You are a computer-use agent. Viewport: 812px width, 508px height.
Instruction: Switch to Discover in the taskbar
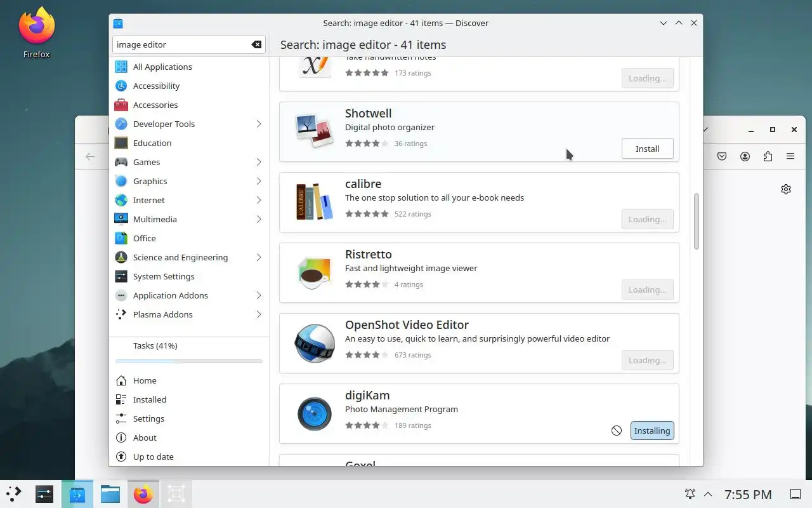(x=77, y=493)
